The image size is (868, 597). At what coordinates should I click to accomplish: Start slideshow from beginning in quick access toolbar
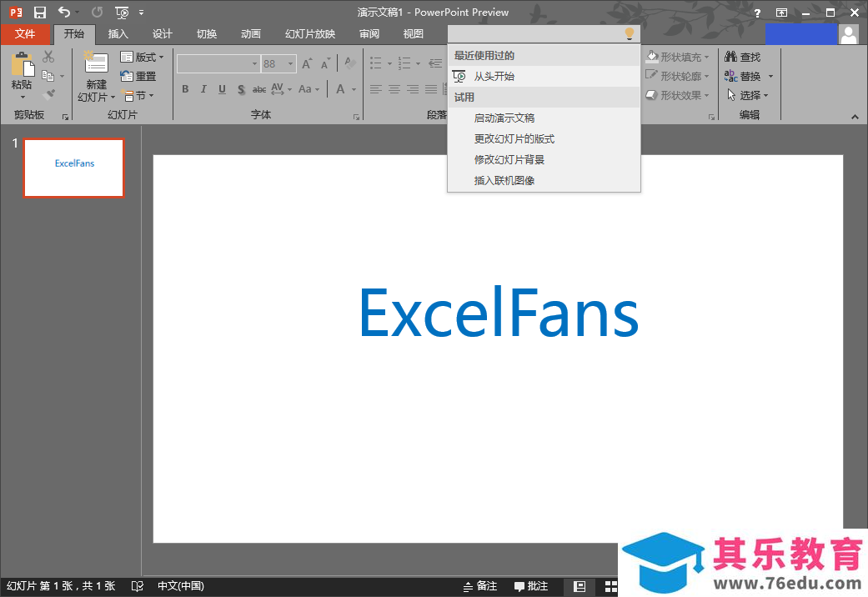point(122,13)
